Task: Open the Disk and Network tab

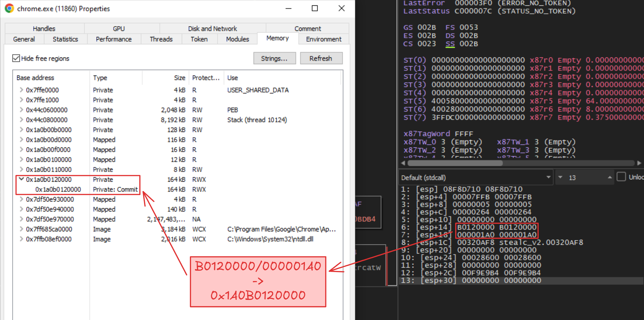Action: tap(212, 29)
